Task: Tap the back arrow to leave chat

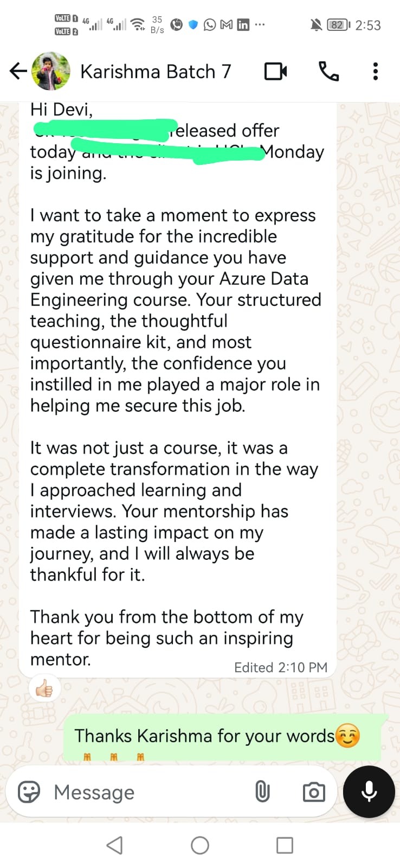Action: (x=18, y=71)
